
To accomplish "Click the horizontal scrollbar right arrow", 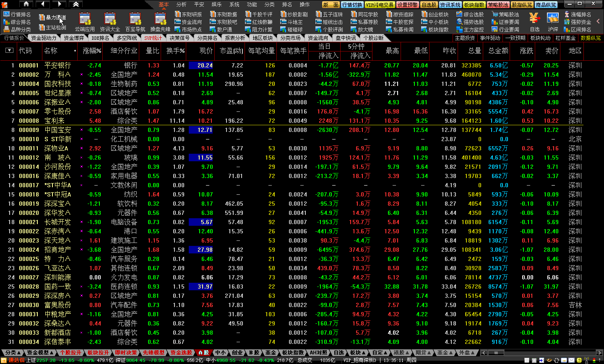I will click(x=599, y=353).
